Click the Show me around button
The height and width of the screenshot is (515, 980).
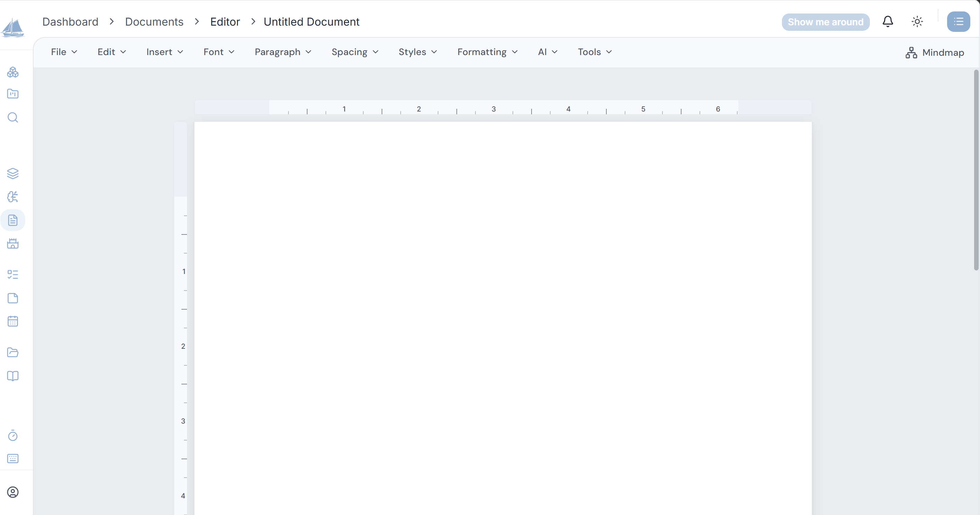tap(826, 22)
